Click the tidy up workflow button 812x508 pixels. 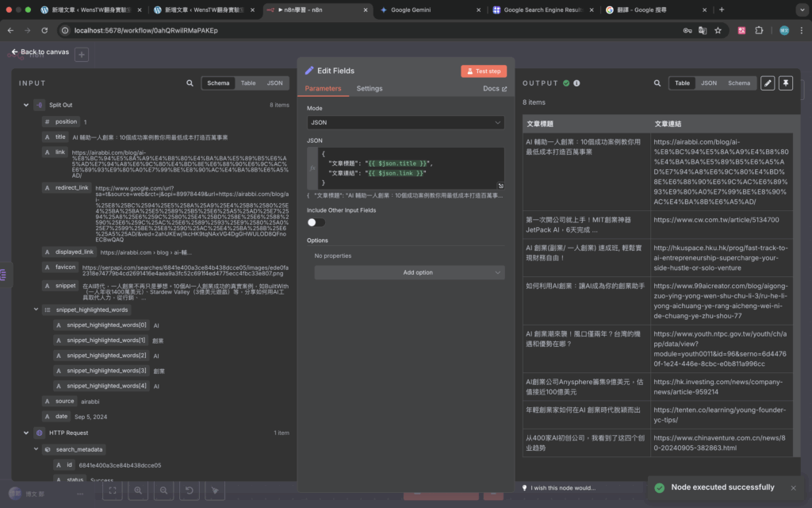coord(215,491)
